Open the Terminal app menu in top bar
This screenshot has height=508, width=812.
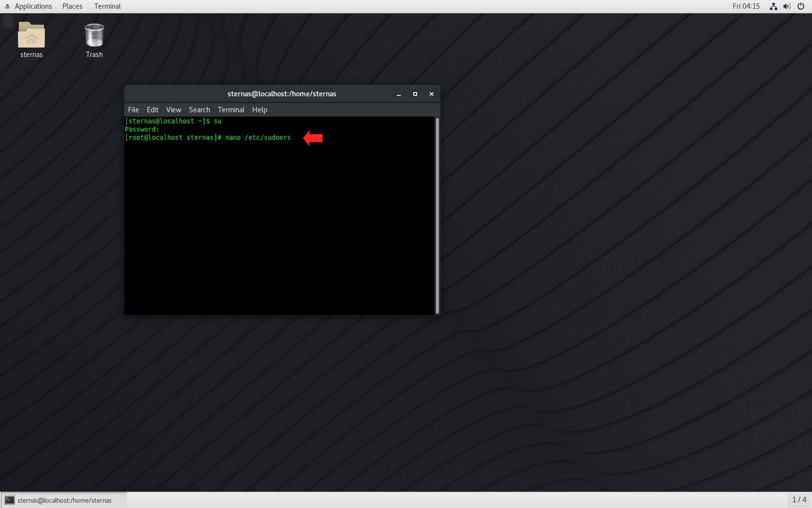pos(107,6)
